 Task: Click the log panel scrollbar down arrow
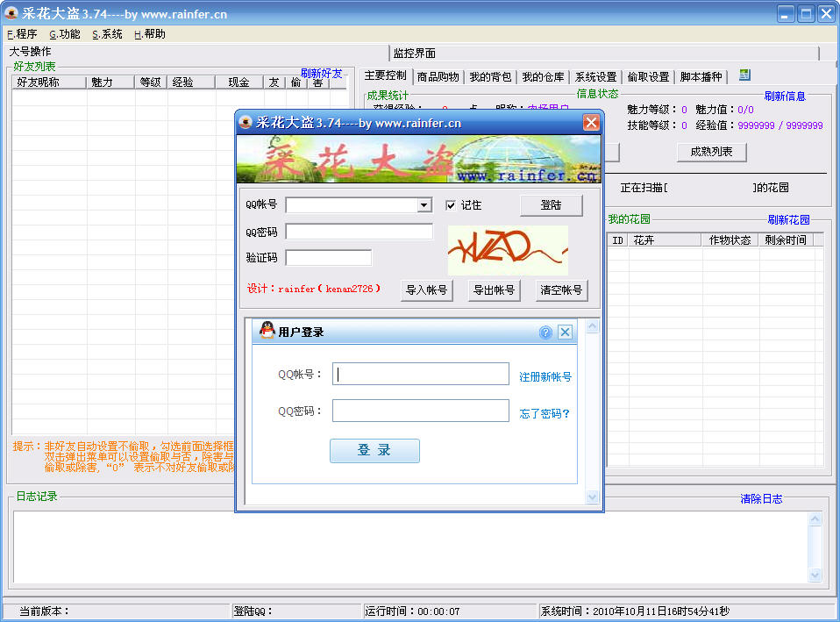[815, 575]
